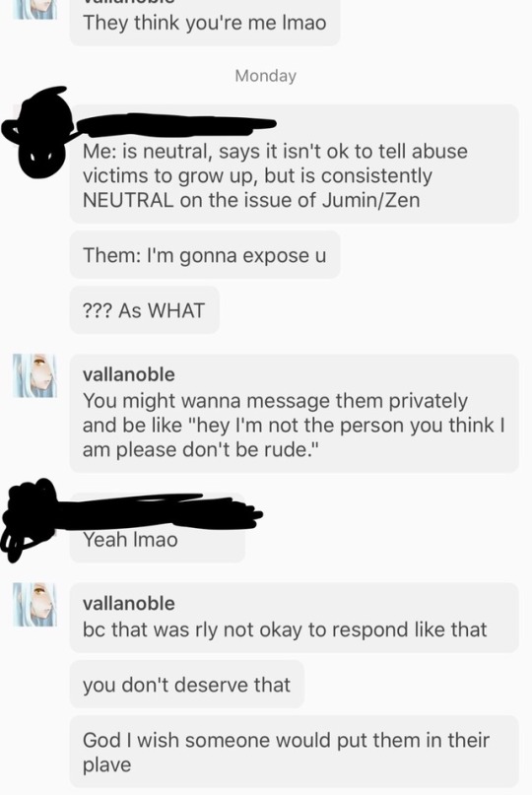Tap the redacted username above "Me: is neutral"

click(x=175, y=124)
